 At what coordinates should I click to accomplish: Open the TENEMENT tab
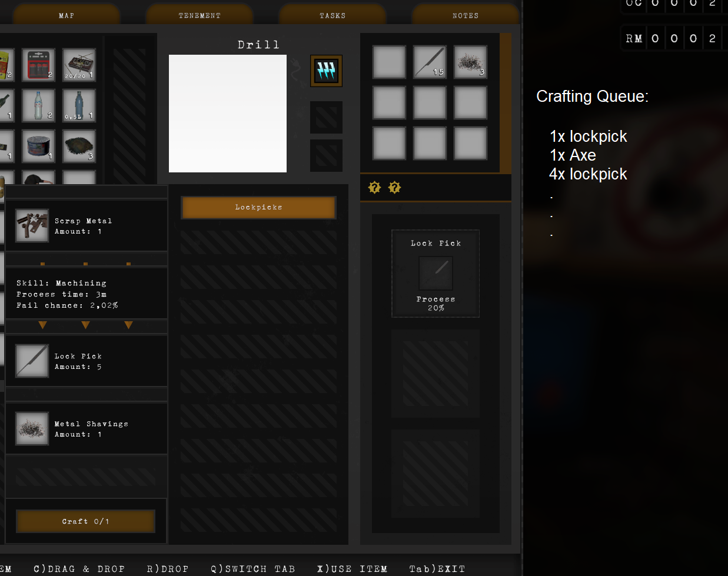200,15
